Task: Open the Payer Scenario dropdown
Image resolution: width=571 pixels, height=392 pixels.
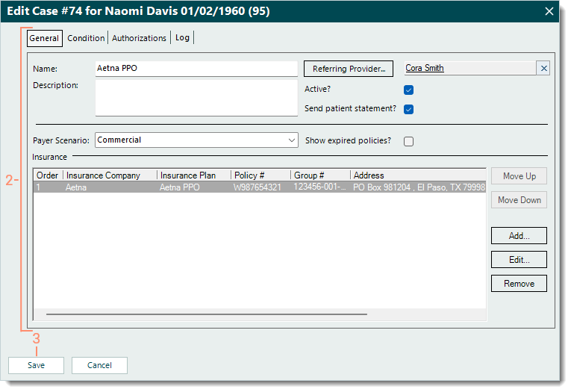Action: click(196, 140)
